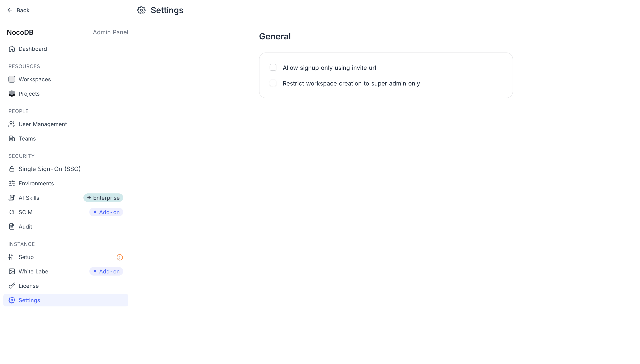Open Single Sign-On (SSO) section
Screen dimensions: 640x364
tap(66, 169)
